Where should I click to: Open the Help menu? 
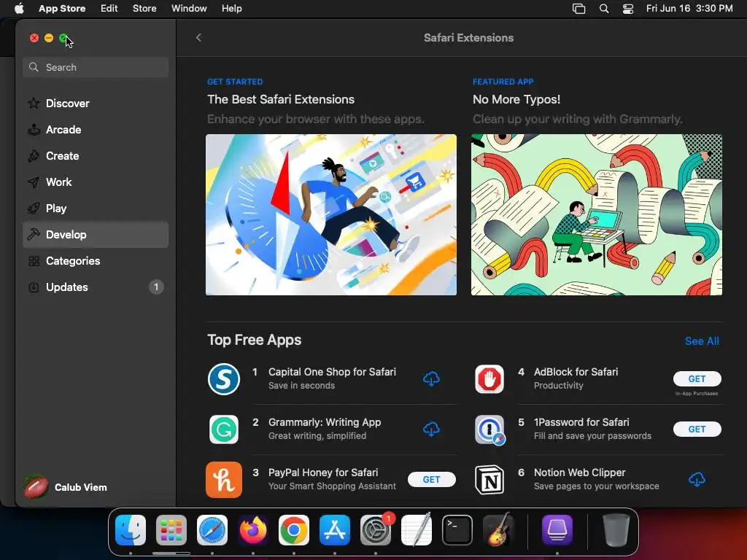(231, 9)
